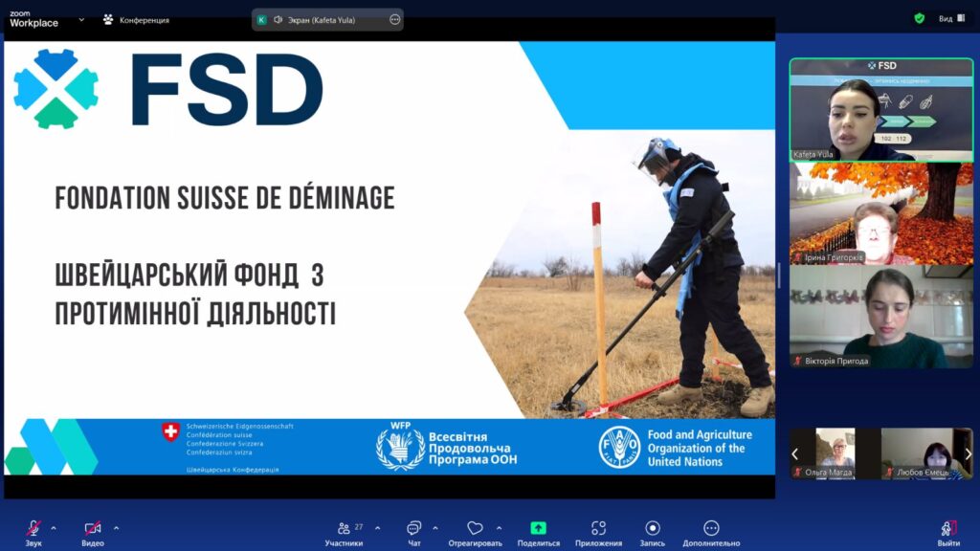Click the green encryption shield icon
The height and width of the screenshot is (551, 980).
point(920,18)
